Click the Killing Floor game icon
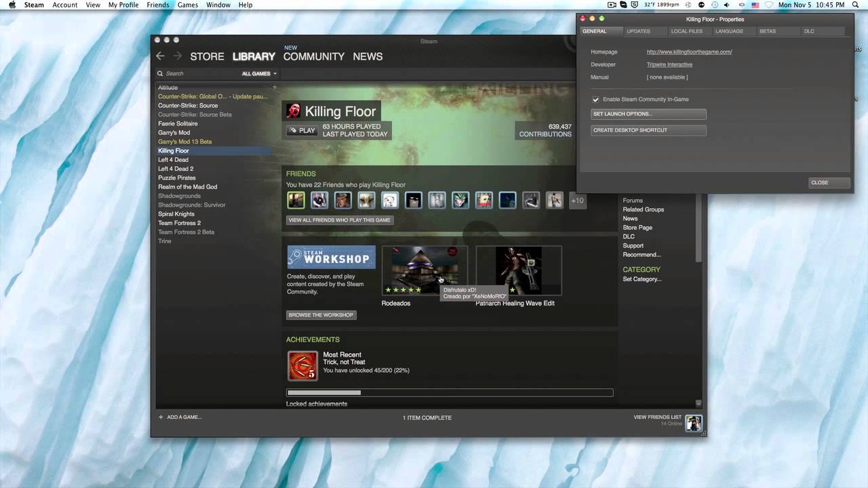Screen dimensions: 868x488 tap(294, 111)
